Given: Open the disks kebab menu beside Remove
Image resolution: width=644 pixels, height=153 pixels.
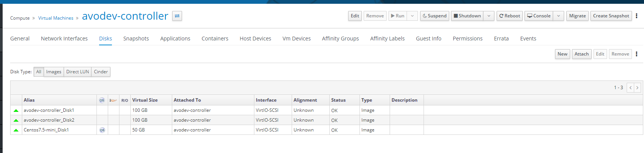Looking at the screenshot, I should point(636,54).
